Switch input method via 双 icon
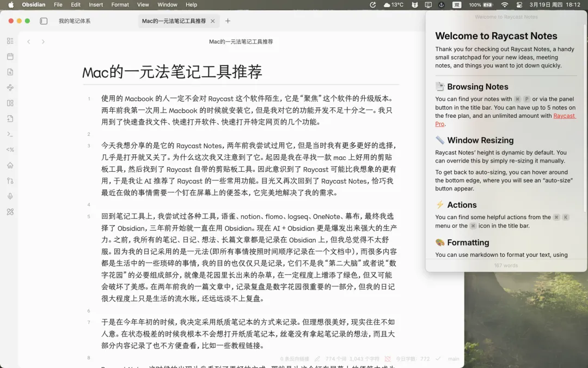Image resolution: width=588 pixels, height=368 pixels. click(456, 5)
